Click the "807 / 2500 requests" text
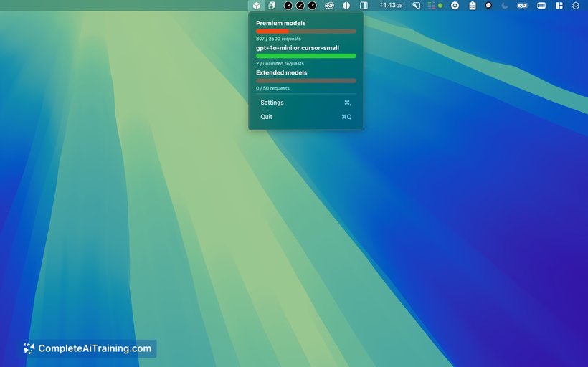The height and width of the screenshot is (367, 588). 278,39
